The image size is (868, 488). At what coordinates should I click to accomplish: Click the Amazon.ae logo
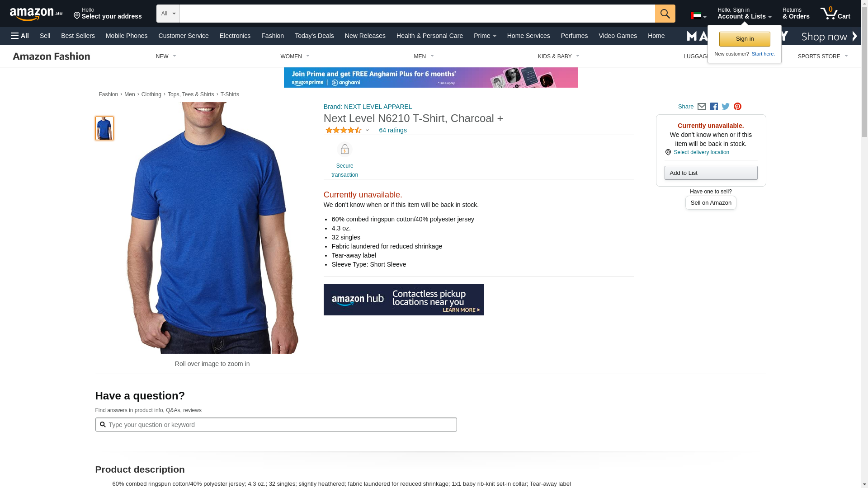pyautogui.click(x=36, y=14)
